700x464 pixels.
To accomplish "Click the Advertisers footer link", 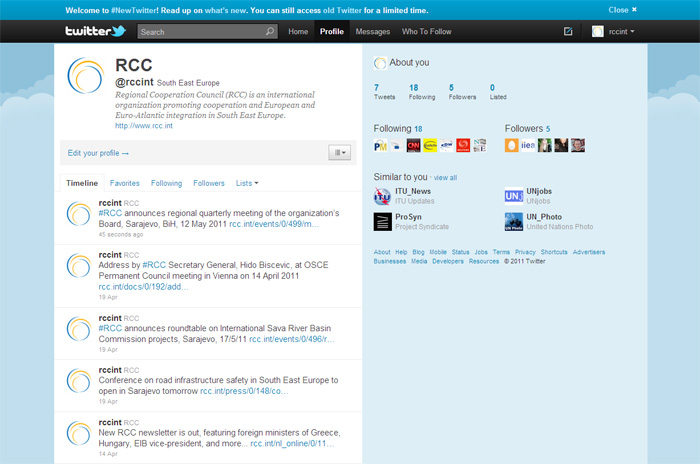I will tap(589, 252).
